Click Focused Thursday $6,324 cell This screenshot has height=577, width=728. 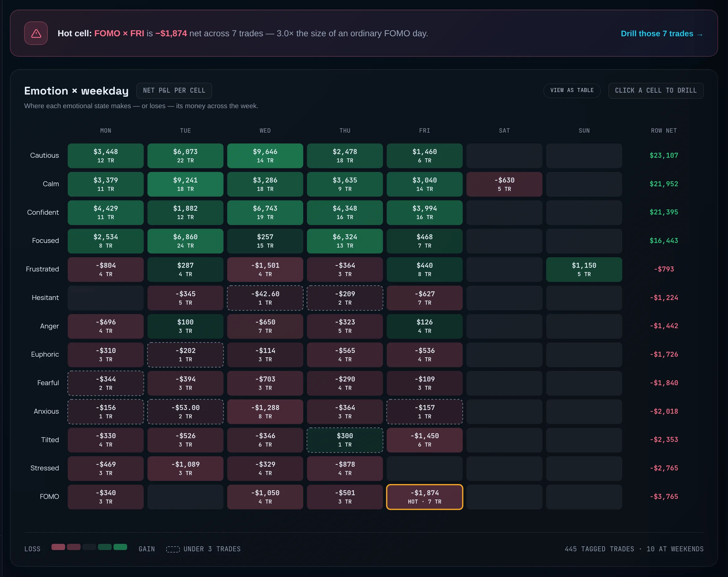point(345,241)
